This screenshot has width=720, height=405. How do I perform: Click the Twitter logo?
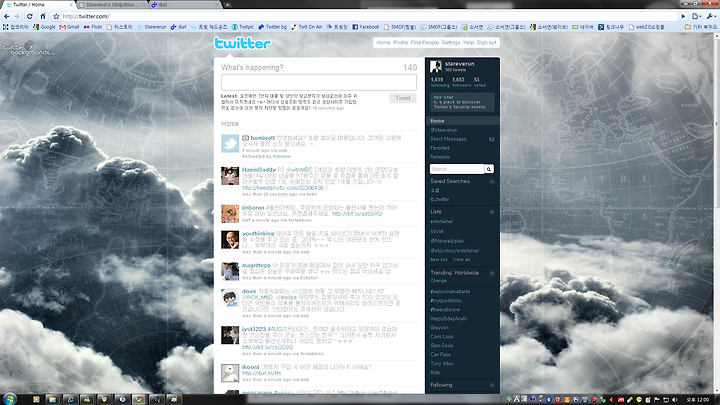coord(242,43)
